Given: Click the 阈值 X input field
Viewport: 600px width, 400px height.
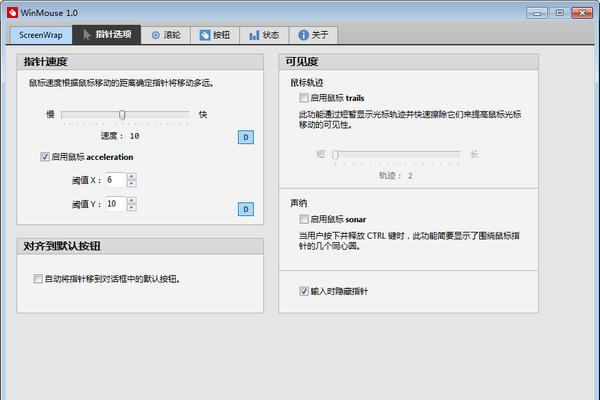Looking at the screenshot, I should click(x=116, y=180).
